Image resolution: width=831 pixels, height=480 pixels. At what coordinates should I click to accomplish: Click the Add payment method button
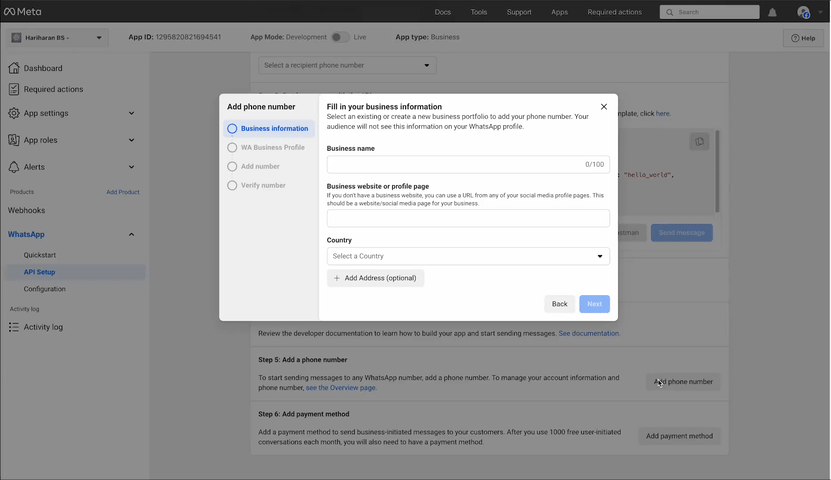[679, 436]
